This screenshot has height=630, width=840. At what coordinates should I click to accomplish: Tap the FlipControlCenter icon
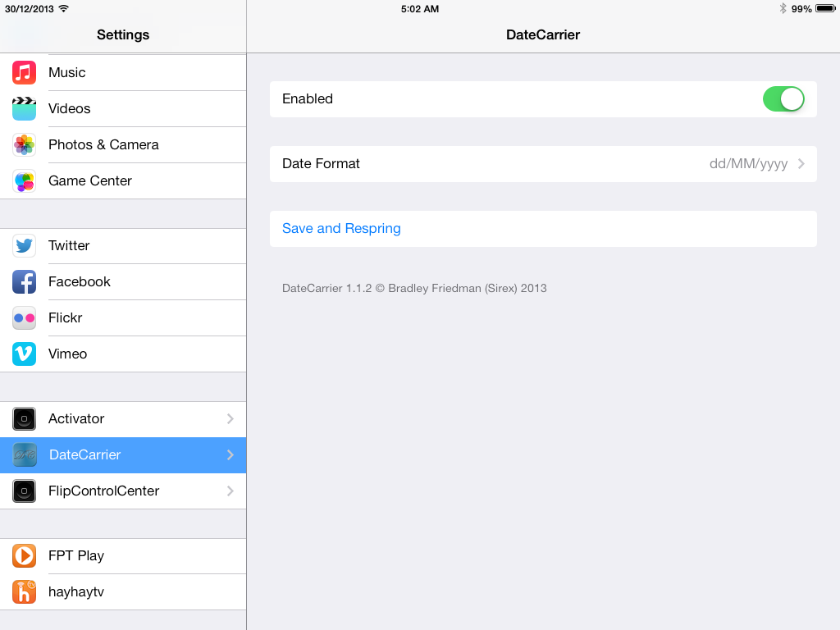click(x=24, y=491)
